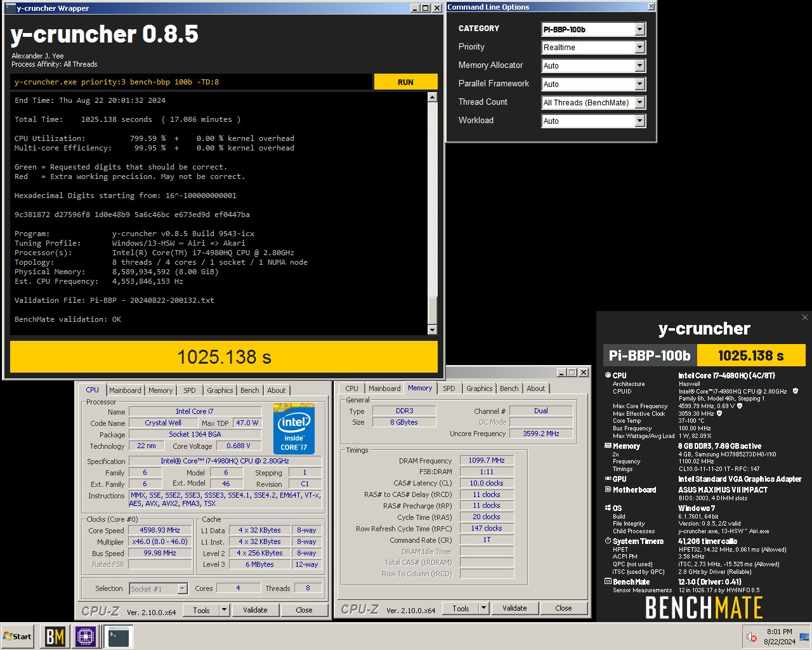Screen dimensions: 812x650
Task: Open SPD tab in left CPU-Z window
Action: (x=190, y=390)
